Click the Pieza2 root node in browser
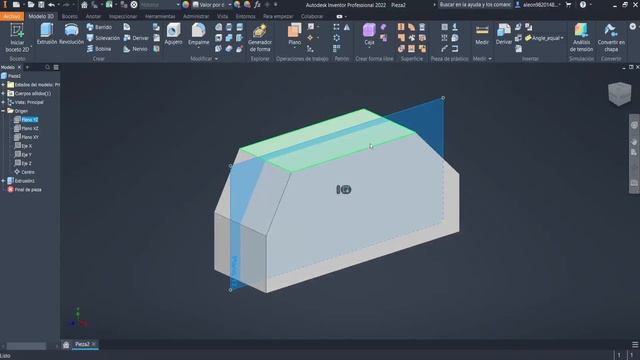The image size is (640, 360). (14, 76)
